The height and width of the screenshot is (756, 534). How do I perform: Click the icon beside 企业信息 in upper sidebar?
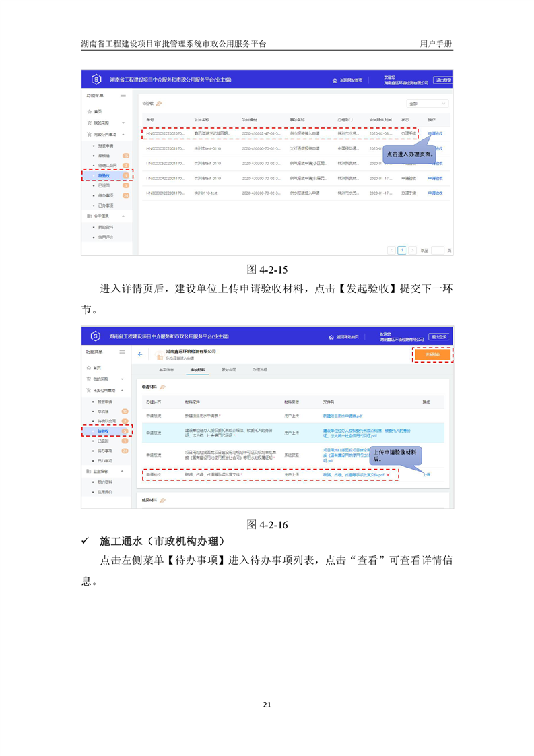coord(89,216)
